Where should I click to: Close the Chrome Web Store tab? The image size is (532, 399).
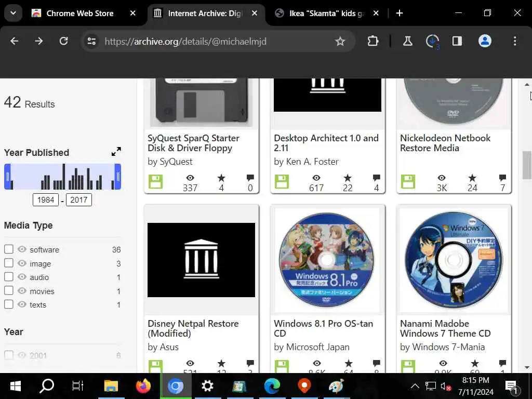[132, 13]
